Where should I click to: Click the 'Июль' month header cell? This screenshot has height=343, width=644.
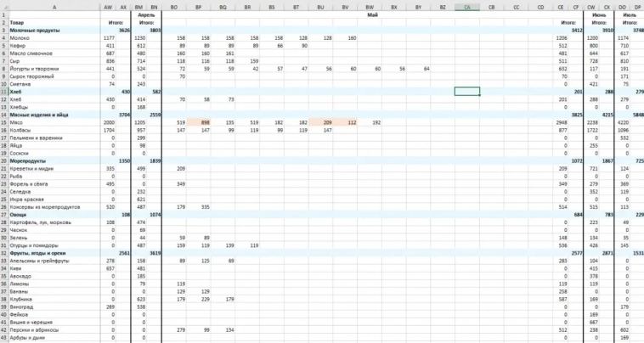630,14
